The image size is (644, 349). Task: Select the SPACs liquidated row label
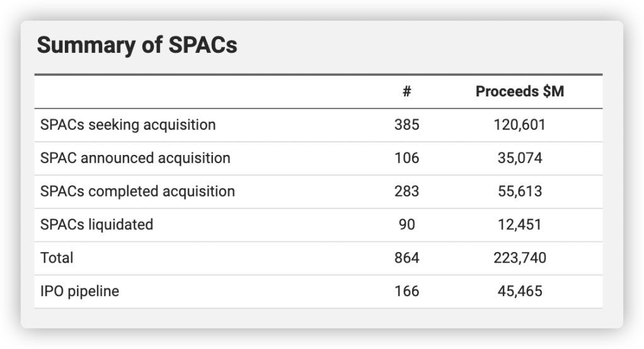(x=96, y=224)
